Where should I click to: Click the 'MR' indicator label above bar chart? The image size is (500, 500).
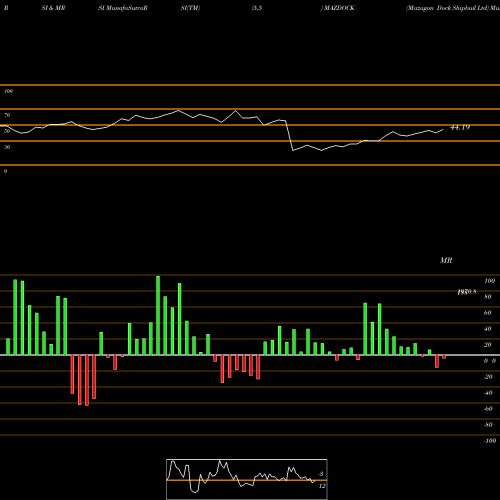tap(446, 260)
